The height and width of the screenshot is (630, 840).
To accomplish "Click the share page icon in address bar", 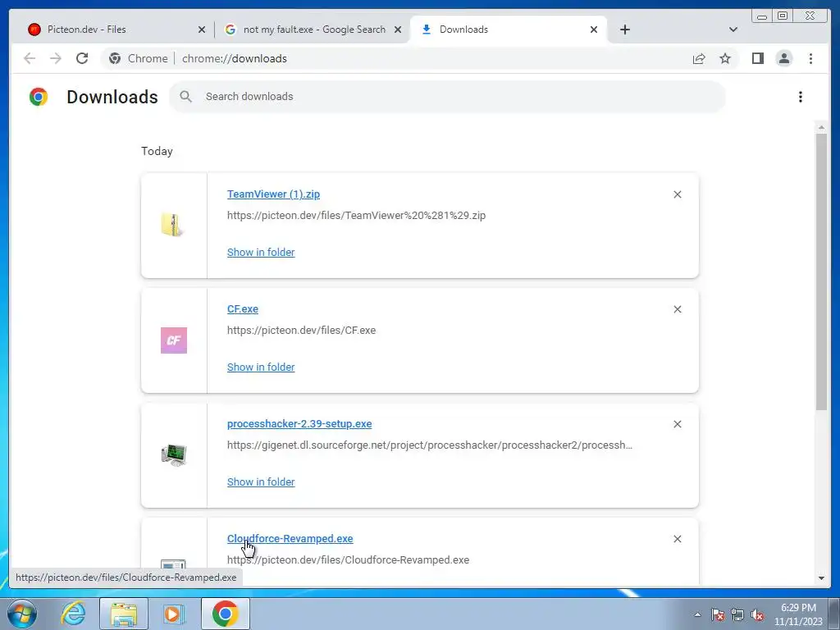I will (699, 58).
